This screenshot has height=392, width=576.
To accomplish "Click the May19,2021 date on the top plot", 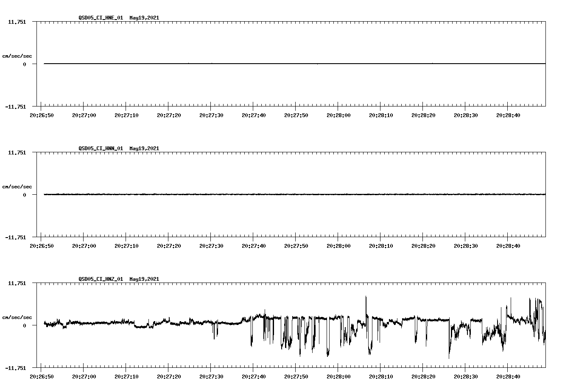I will pos(144,18).
